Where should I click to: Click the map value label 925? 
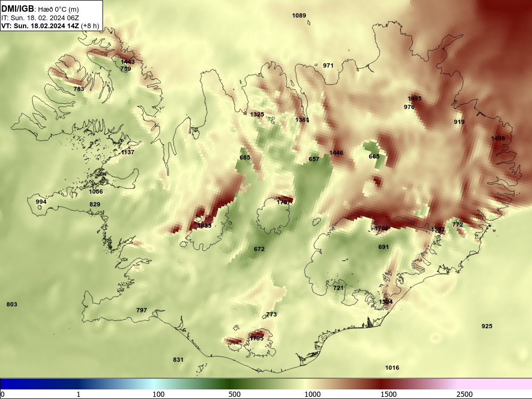(x=487, y=327)
